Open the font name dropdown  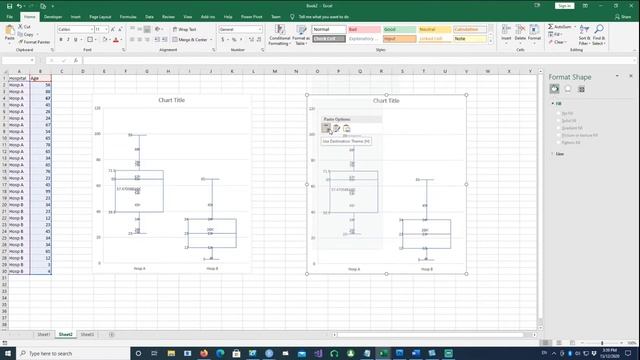(91, 29)
